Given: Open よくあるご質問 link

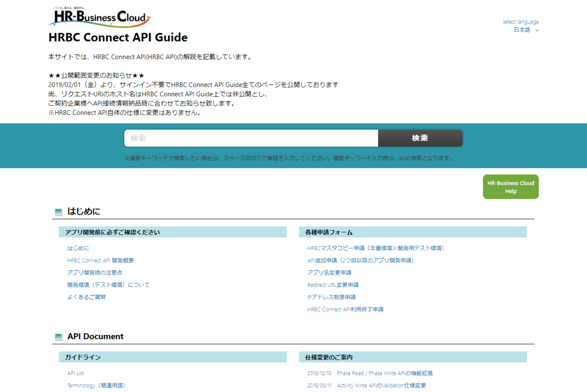Looking at the screenshot, I should (x=86, y=297).
